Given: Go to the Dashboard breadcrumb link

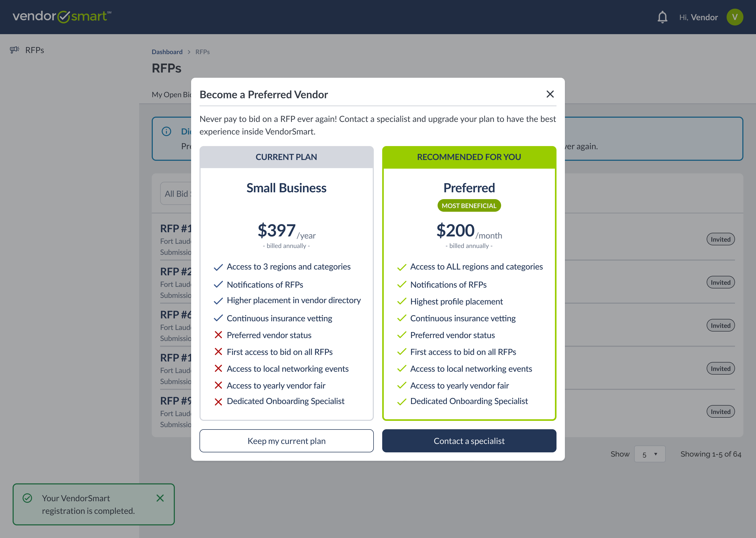Looking at the screenshot, I should point(167,52).
